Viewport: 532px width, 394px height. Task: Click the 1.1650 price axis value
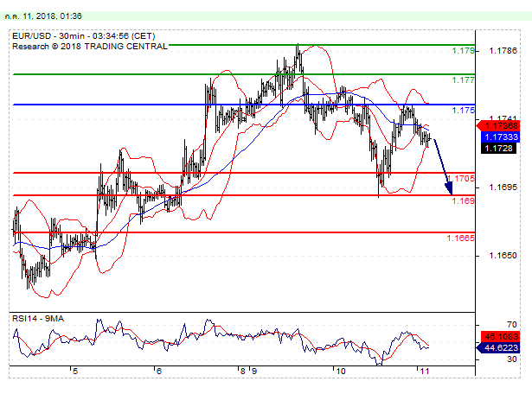coord(503,256)
